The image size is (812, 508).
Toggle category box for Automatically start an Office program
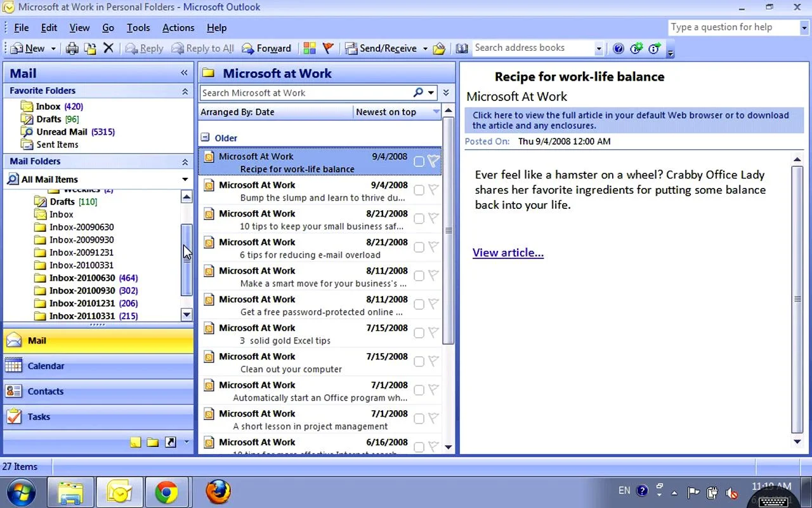pyautogui.click(x=419, y=390)
